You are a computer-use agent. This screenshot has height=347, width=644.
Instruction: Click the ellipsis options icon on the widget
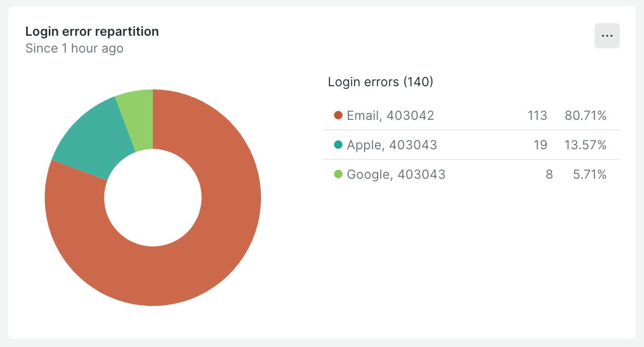[x=607, y=36]
